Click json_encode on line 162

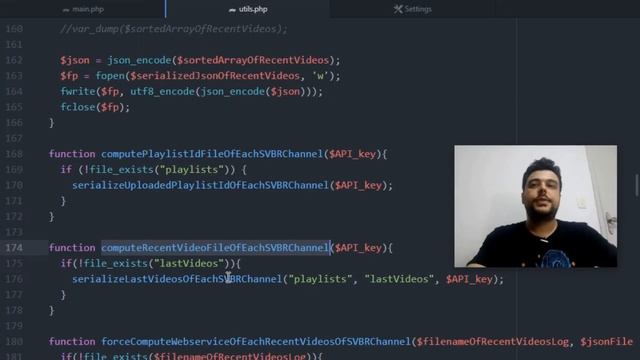pyautogui.click(x=139, y=60)
